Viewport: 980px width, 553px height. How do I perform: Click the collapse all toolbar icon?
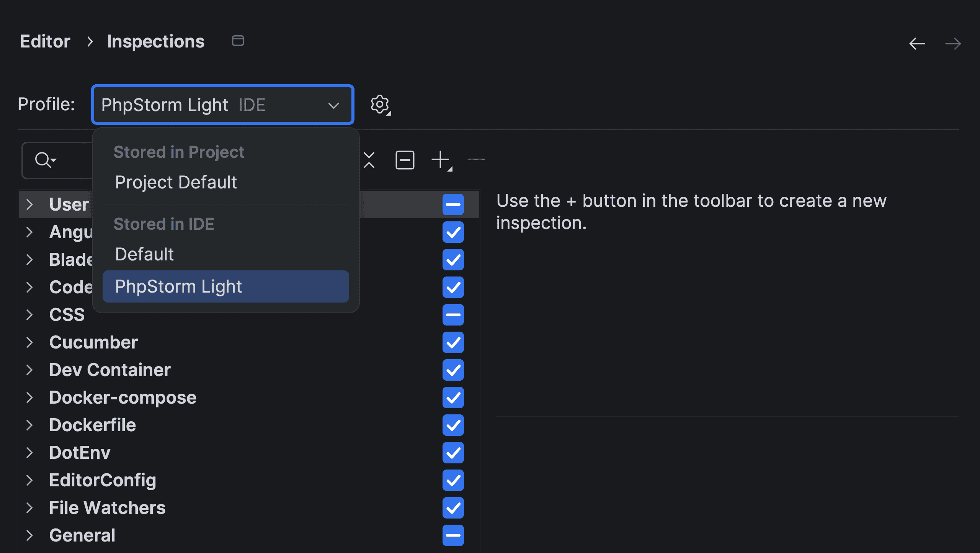coord(369,160)
